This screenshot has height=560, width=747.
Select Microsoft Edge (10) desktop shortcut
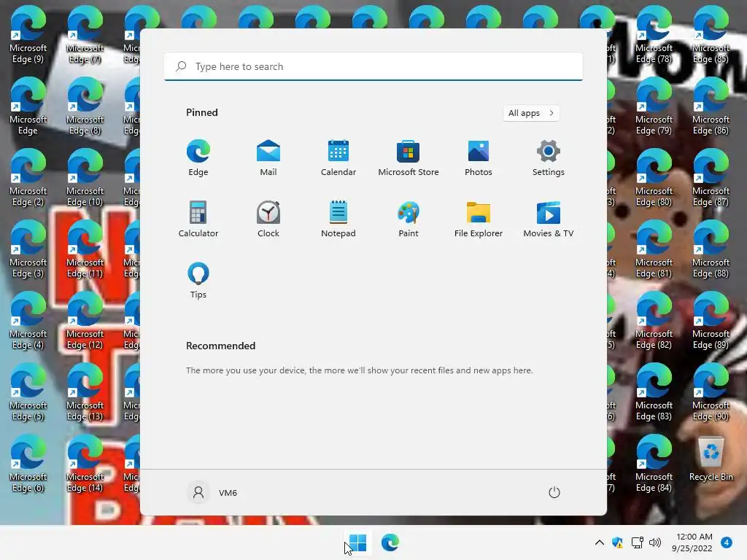click(85, 178)
